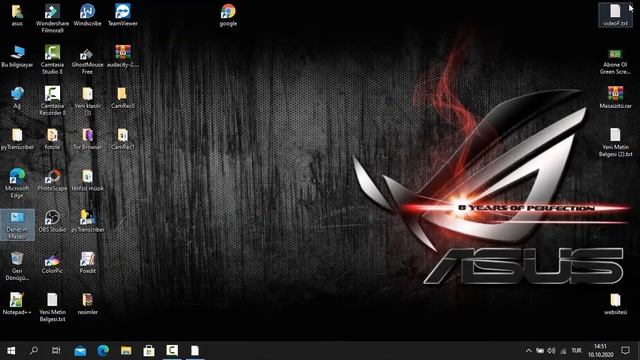Select the CamRec1 folder icon
Image resolution: width=640 pixels, height=360 pixels.
click(x=123, y=139)
